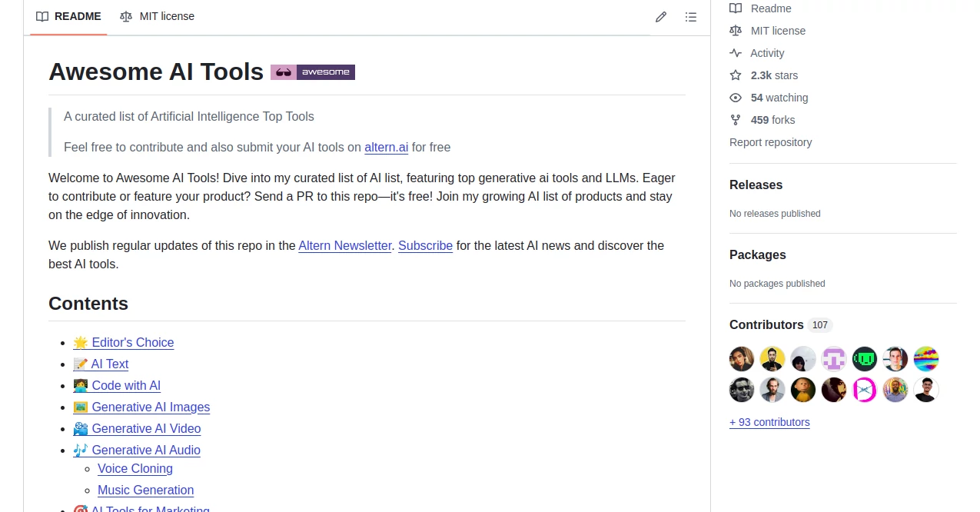Click Readme in the About sidebar
This screenshot has width=980, height=512.
tap(771, 8)
